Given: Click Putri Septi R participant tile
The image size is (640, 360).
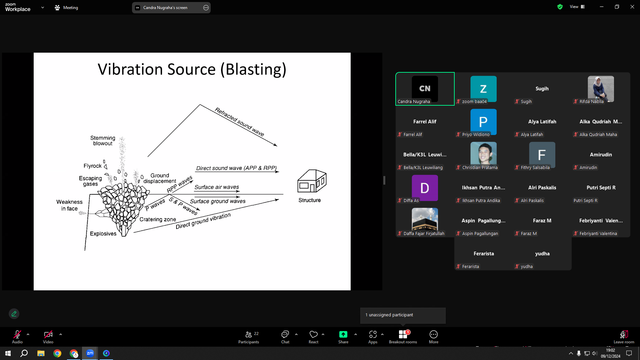Looking at the screenshot, I should (x=600, y=188).
